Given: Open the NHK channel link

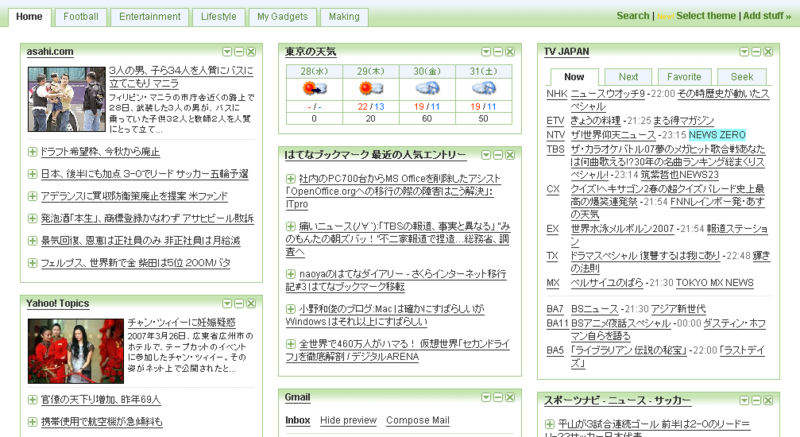Looking at the screenshot, I should click(x=556, y=94).
